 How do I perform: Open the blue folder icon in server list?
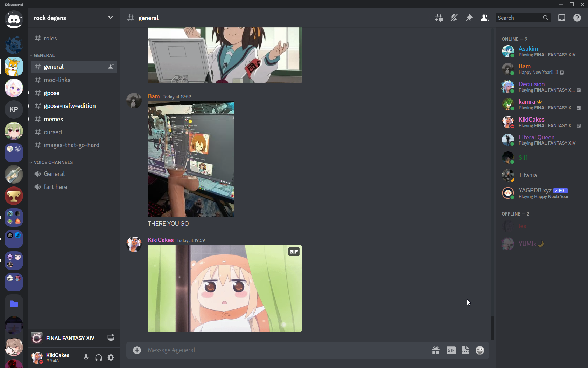(x=14, y=304)
